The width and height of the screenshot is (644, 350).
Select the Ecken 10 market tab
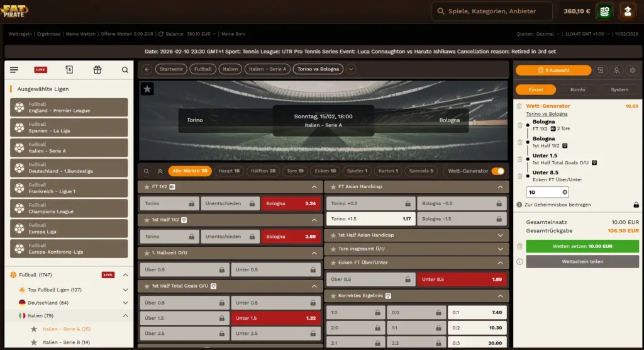click(325, 171)
